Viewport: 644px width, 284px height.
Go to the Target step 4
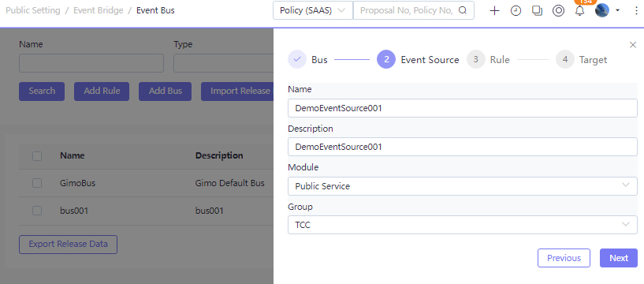564,60
